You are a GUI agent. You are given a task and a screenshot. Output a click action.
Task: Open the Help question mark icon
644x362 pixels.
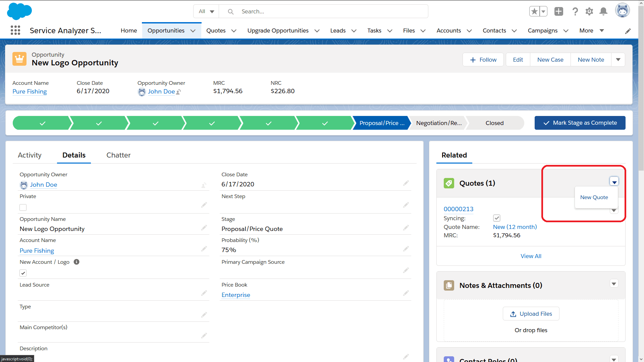(575, 11)
